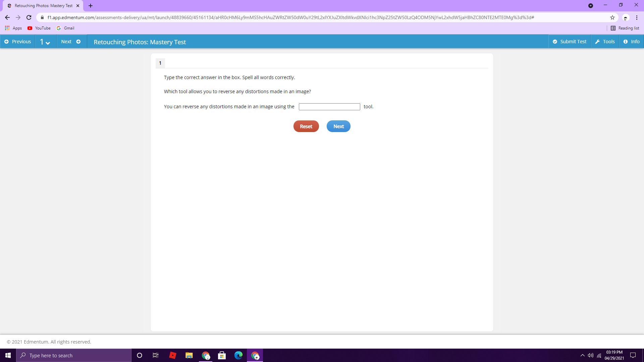This screenshot has width=644, height=362.
Task: Open the Apps grid shortcut
Action: [x=13, y=28]
